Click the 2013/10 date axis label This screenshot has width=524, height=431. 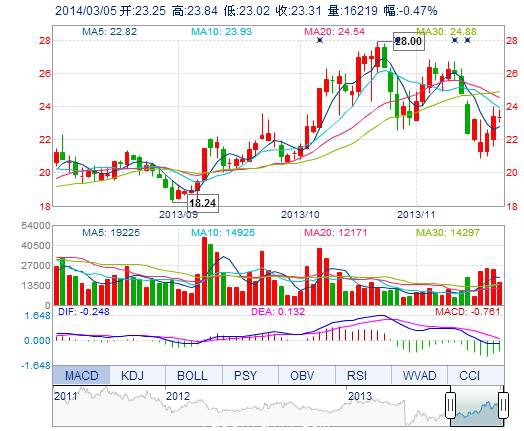point(300,214)
